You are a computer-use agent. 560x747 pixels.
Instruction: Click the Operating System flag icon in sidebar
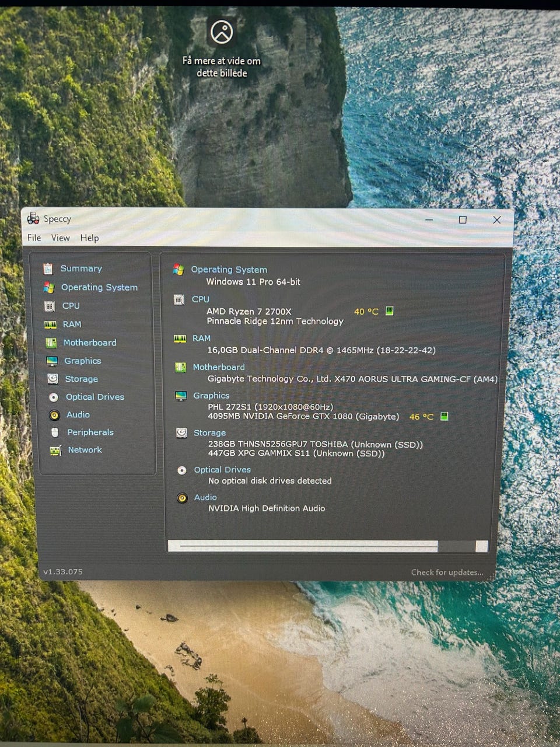tap(49, 287)
